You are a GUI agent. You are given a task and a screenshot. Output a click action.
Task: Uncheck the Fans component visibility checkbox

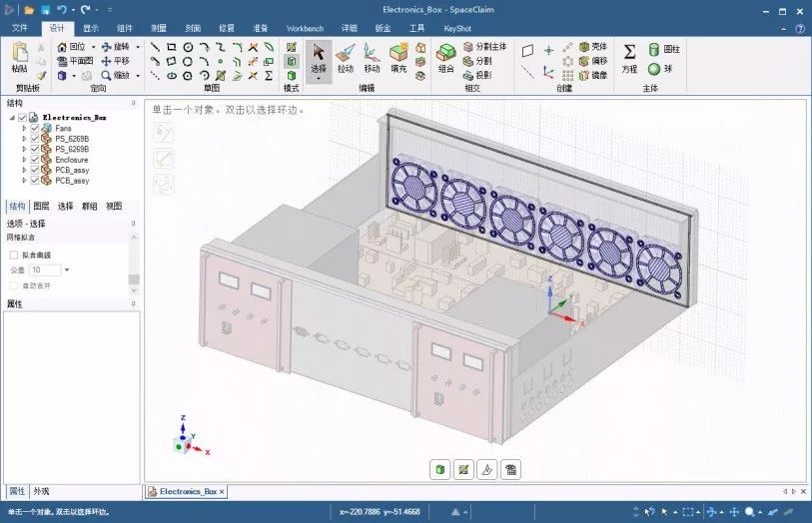pyautogui.click(x=35, y=128)
